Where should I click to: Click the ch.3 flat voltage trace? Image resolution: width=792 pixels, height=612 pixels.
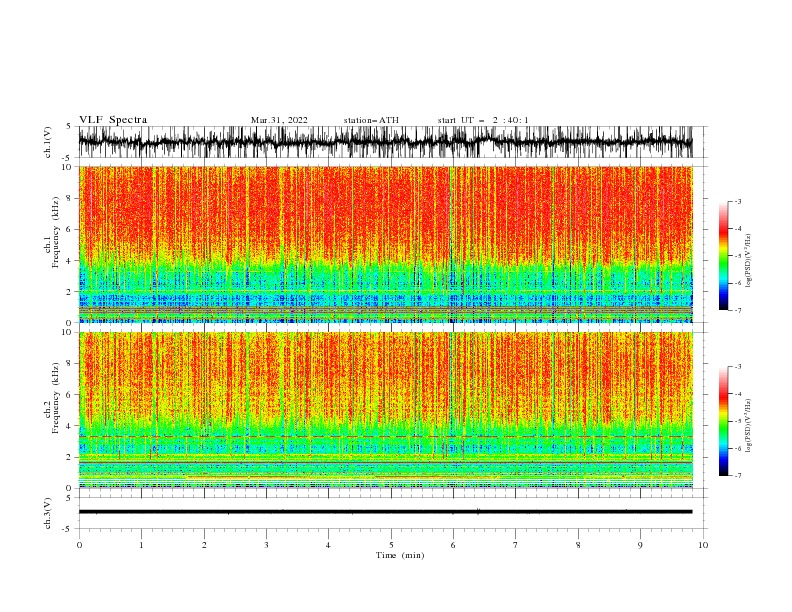pos(385,512)
